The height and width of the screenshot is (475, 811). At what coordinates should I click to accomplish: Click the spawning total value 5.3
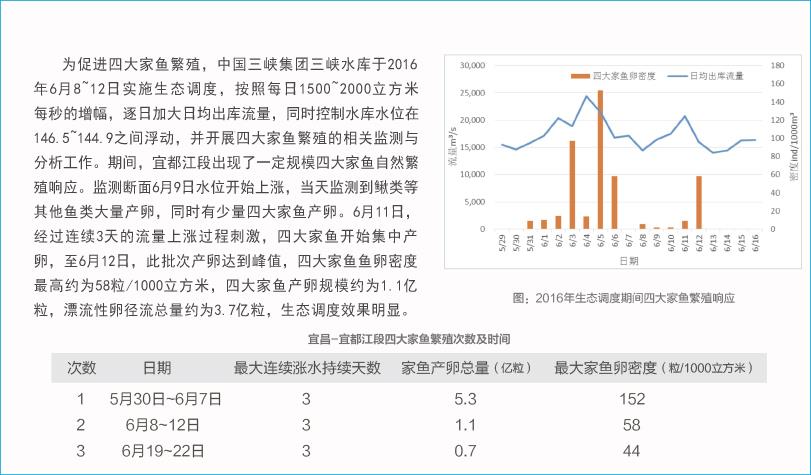[x=464, y=399]
